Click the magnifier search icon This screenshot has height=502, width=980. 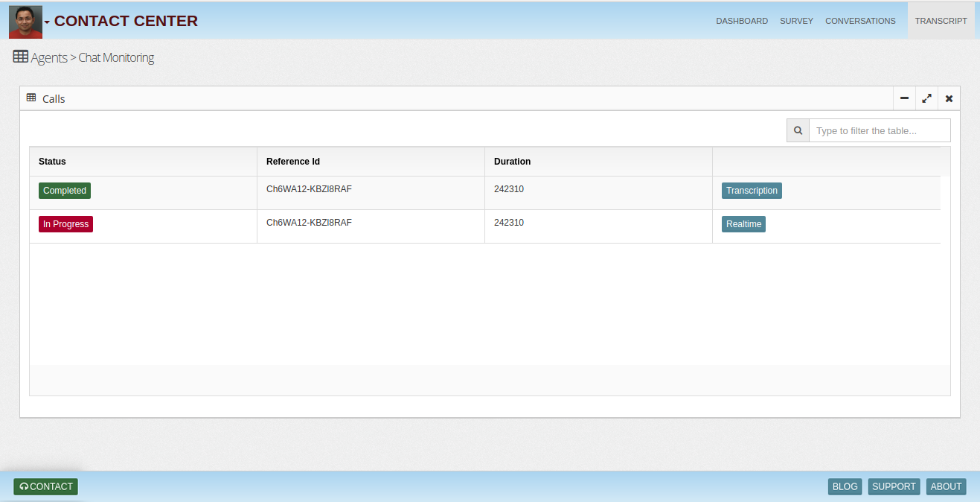click(x=798, y=130)
